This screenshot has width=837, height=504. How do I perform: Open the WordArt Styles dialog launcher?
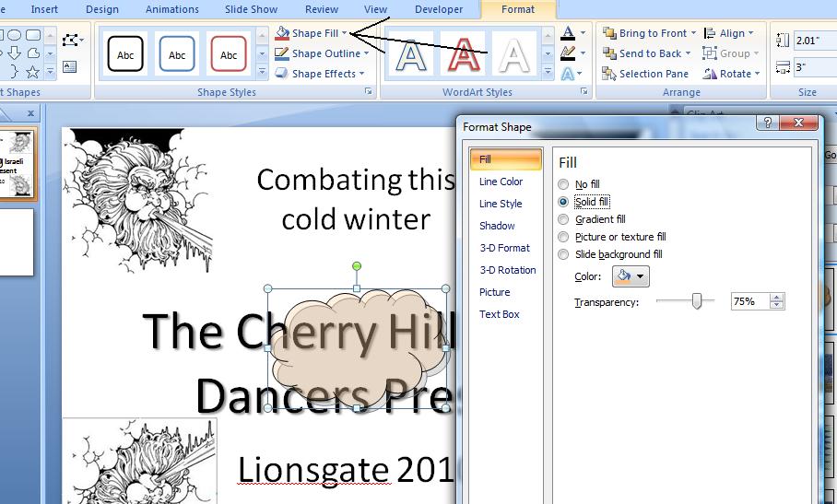point(584,92)
